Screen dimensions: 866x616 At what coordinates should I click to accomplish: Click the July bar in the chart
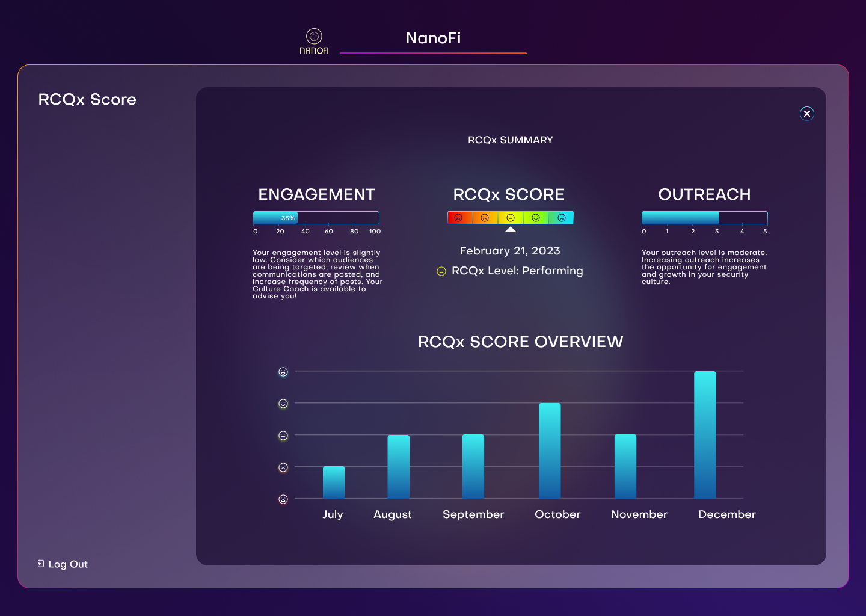pyautogui.click(x=334, y=482)
